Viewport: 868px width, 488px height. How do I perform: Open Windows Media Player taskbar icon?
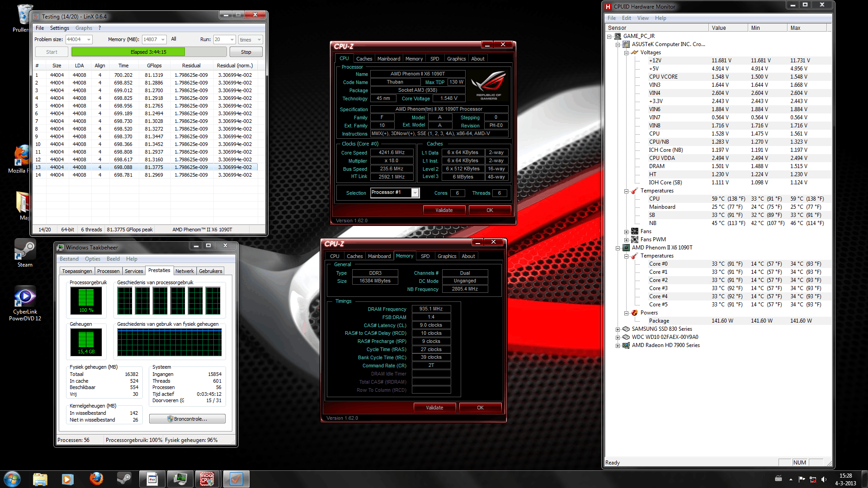click(68, 479)
